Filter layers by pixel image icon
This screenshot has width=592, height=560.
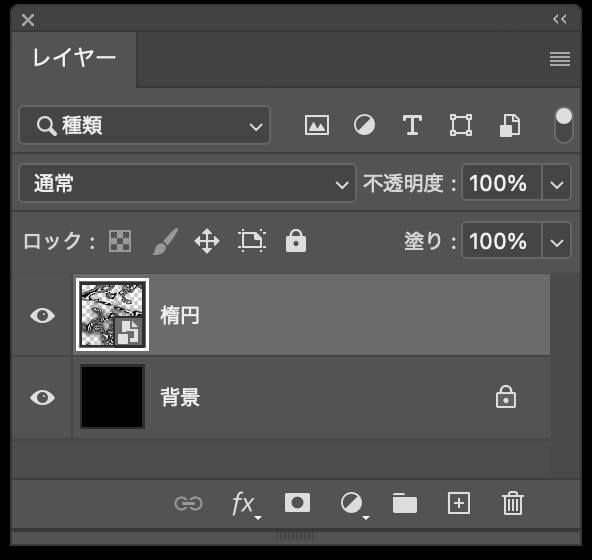317,125
